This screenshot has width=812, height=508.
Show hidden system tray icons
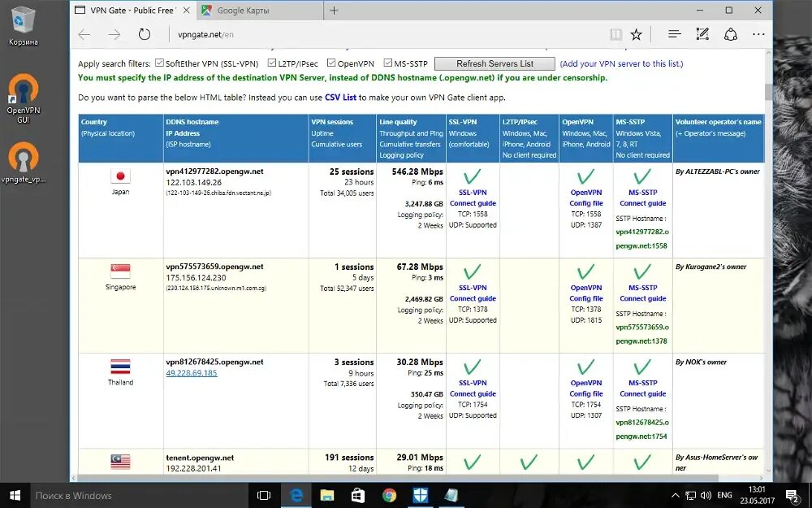pos(676,496)
